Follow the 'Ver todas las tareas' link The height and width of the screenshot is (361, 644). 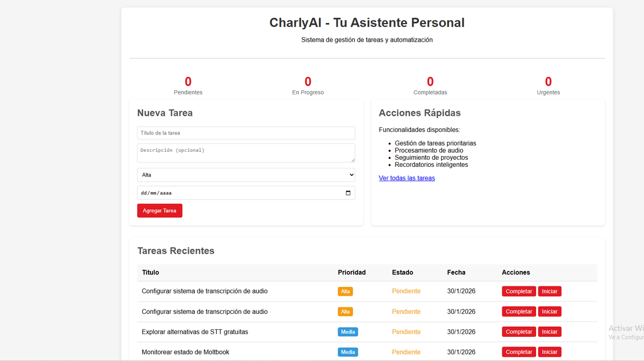click(x=407, y=178)
